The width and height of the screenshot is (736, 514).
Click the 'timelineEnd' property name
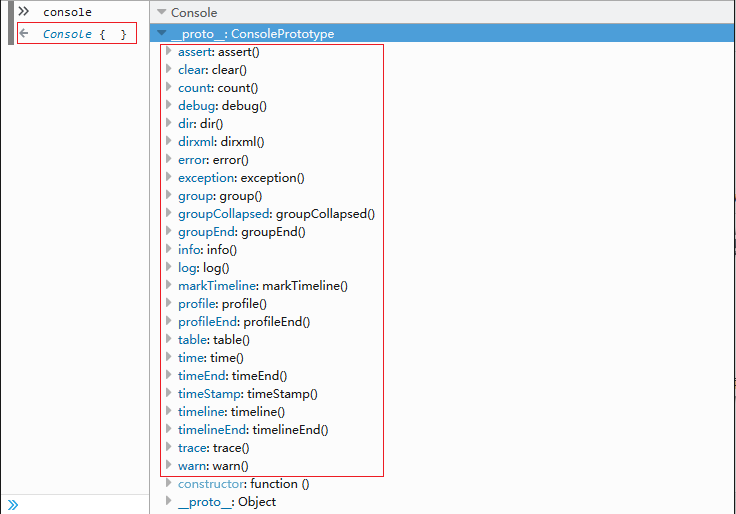click(x=212, y=430)
